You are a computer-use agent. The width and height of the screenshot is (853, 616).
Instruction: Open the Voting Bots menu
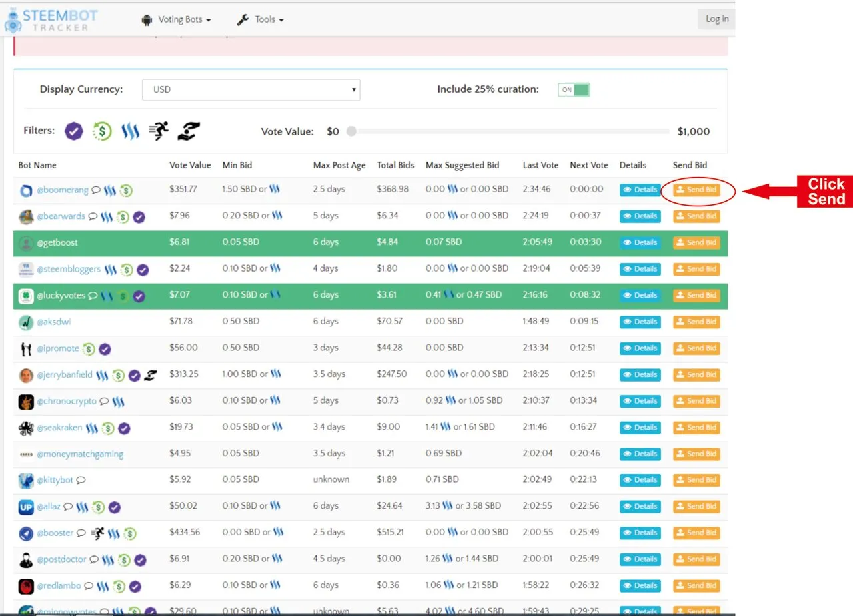[176, 20]
